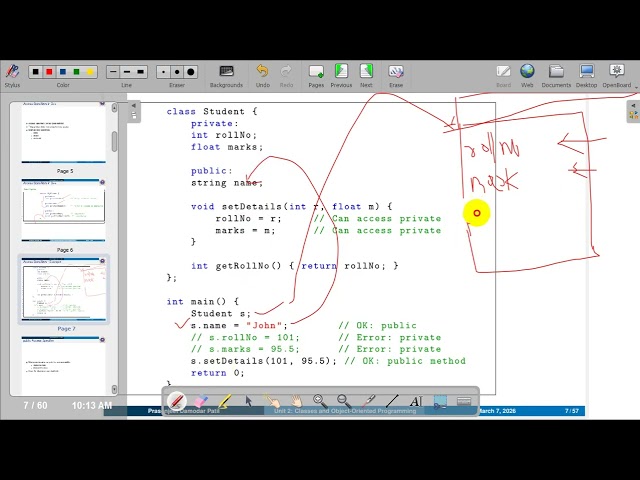Select the Highlighter marker tool
The height and width of the screenshot is (480, 640).
click(x=224, y=401)
